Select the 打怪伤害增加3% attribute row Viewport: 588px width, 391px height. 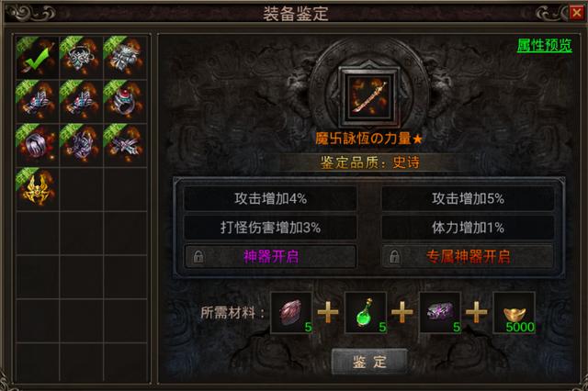coord(270,228)
